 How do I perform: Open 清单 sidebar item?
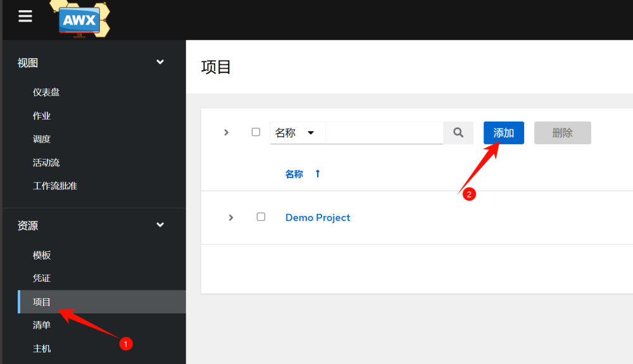tap(42, 325)
